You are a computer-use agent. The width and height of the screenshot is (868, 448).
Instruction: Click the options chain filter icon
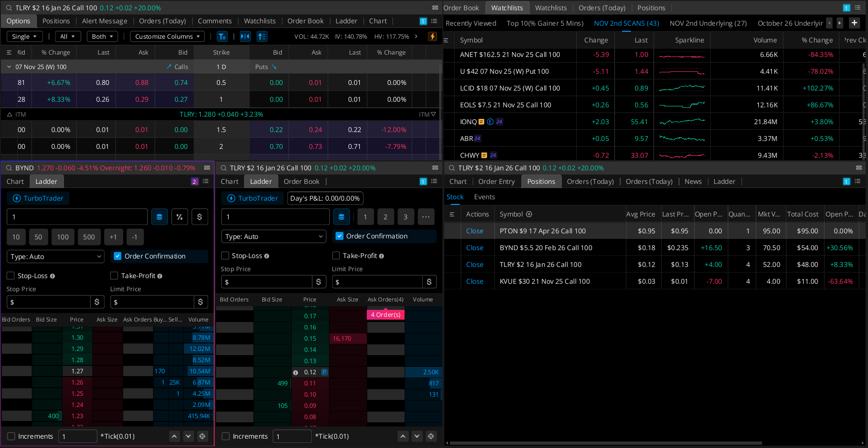tap(222, 36)
